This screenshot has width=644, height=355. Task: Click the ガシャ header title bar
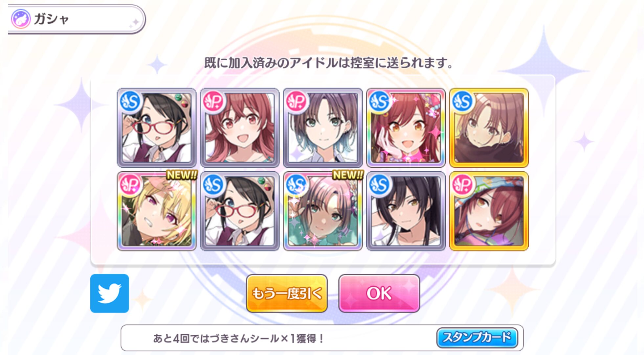click(76, 19)
